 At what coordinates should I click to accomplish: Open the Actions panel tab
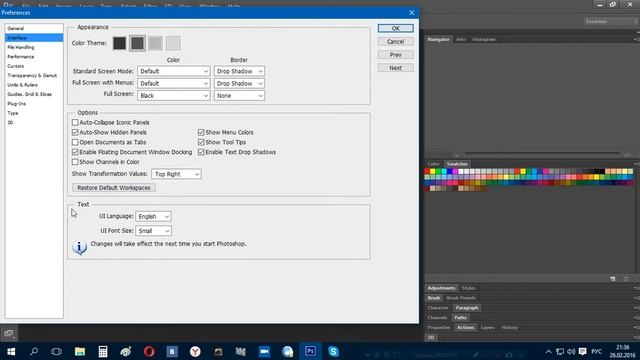[x=465, y=327]
